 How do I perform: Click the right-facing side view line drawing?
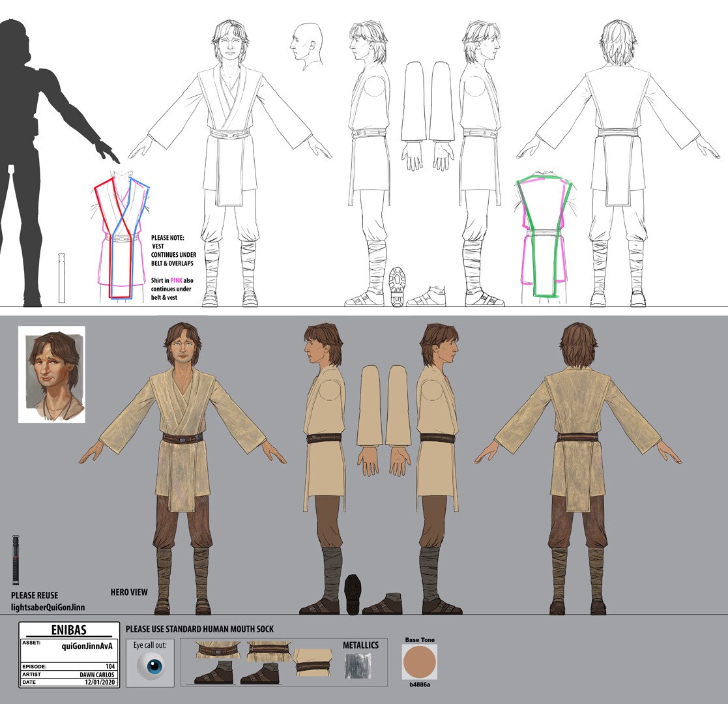pos(482,162)
